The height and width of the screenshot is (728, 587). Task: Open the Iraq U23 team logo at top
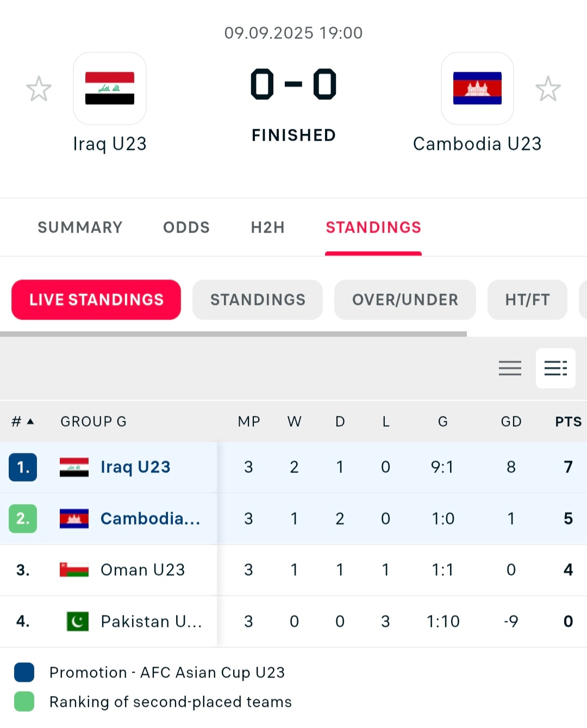pyautogui.click(x=110, y=88)
